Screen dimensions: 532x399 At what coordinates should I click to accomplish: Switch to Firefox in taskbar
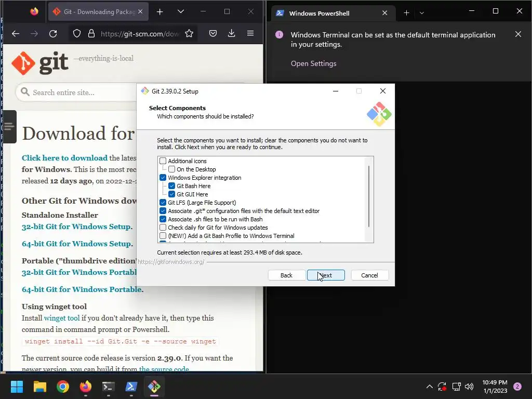[x=86, y=387]
